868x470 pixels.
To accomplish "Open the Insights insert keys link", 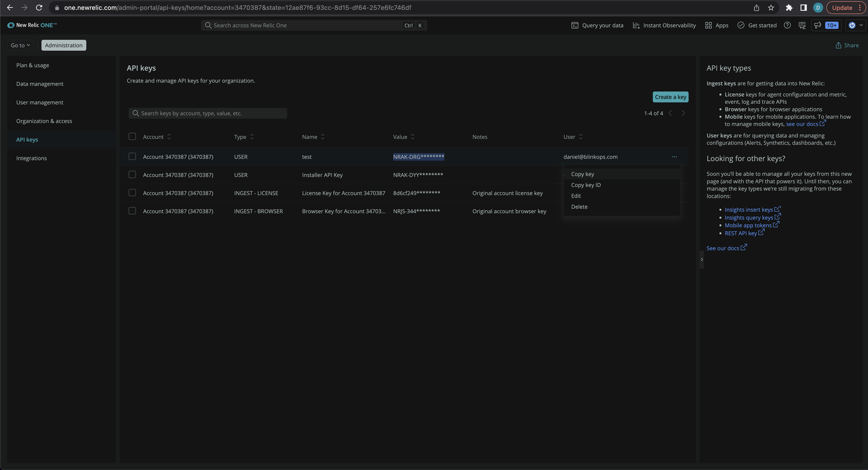I will click(x=749, y=210).
